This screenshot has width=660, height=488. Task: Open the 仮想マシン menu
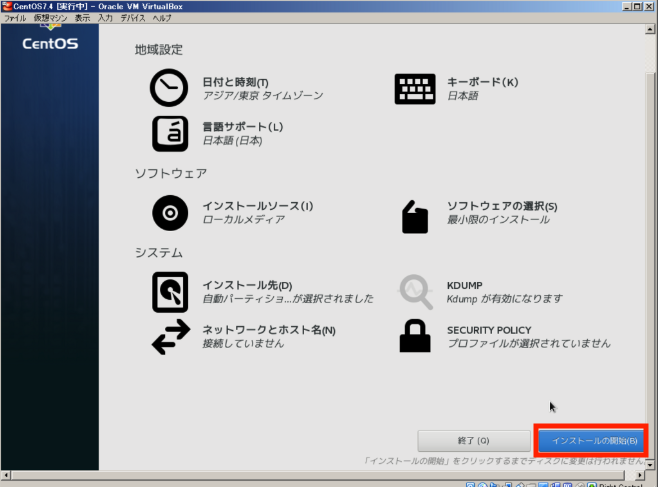[51, 18]
